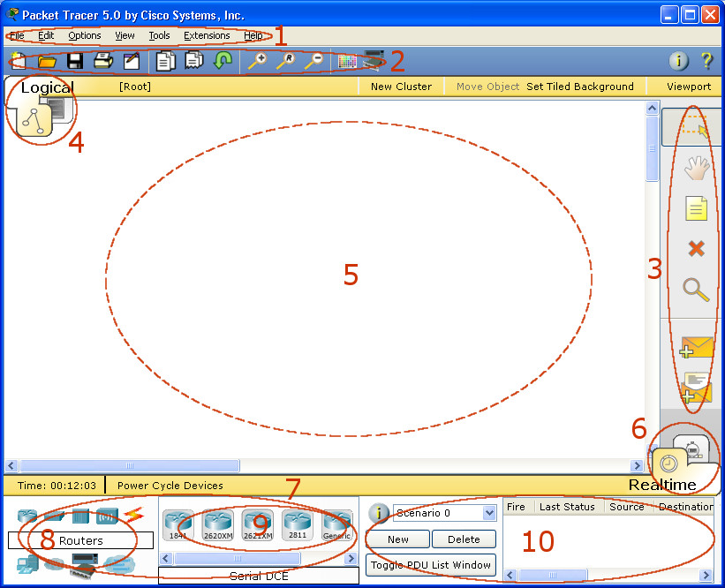Click device list scroll right arrow
Viewport: 725px width, 588px height.
tap(351, 558)
